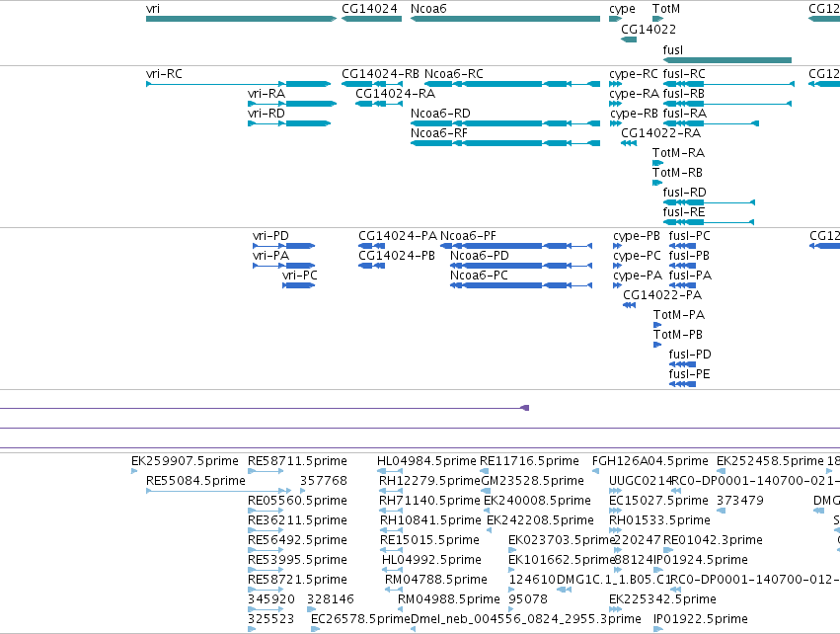This screenshot has height=634, width=840.
Task: Click transcript Ncoa6-RF
Action: click(x=505, y=143)
